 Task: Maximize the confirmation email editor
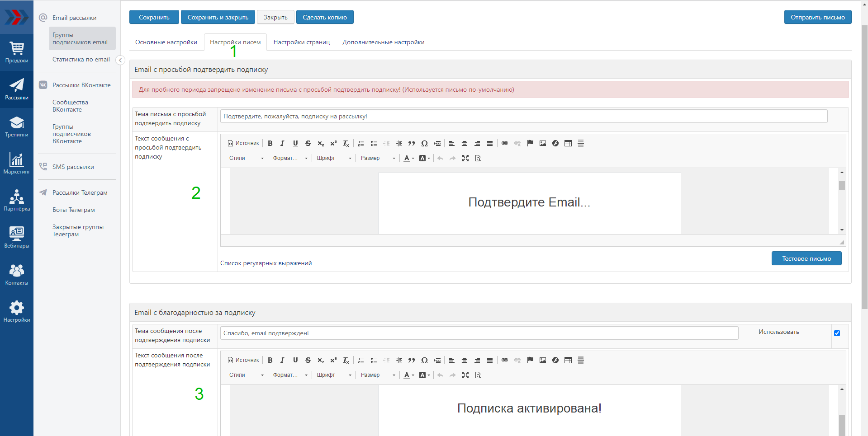pos(465,158)
